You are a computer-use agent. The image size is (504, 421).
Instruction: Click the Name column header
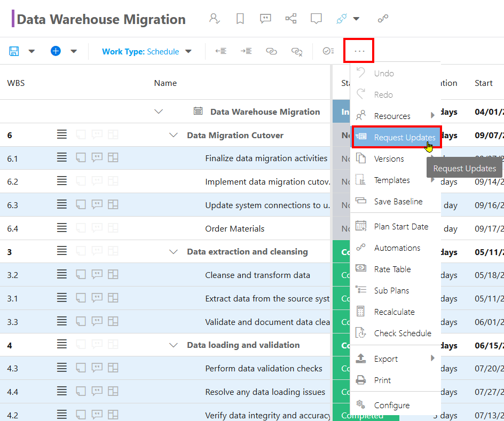(x=165, y=83)
